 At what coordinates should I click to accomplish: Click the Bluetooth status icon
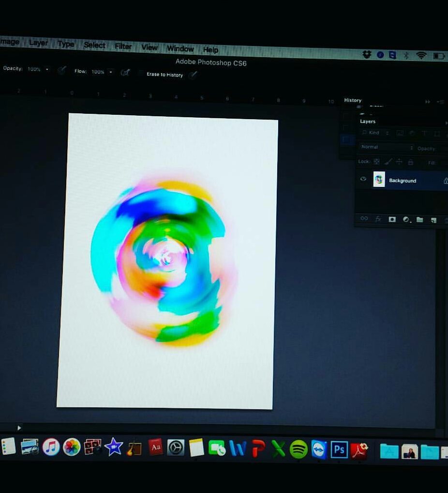click(x=406, y=56)
